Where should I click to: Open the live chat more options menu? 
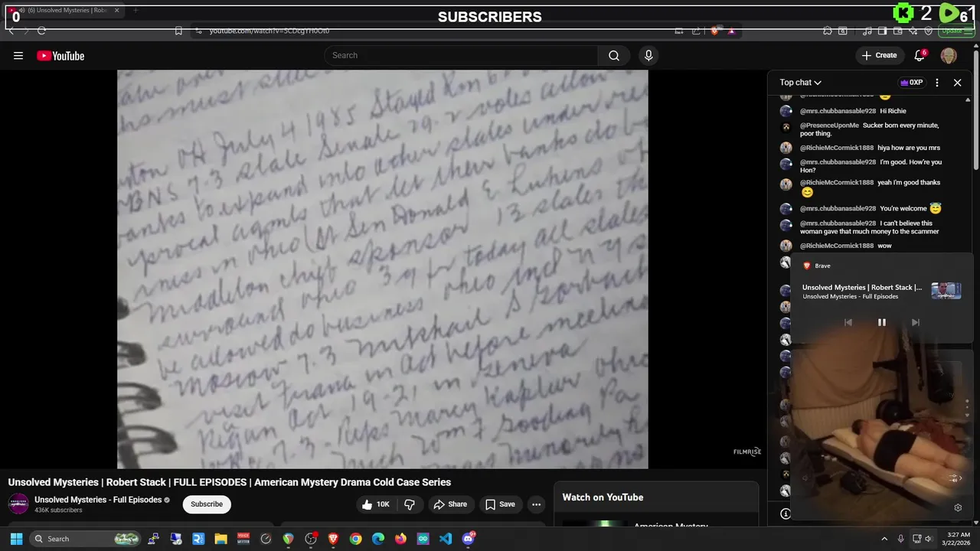click(x=937, y=83)
